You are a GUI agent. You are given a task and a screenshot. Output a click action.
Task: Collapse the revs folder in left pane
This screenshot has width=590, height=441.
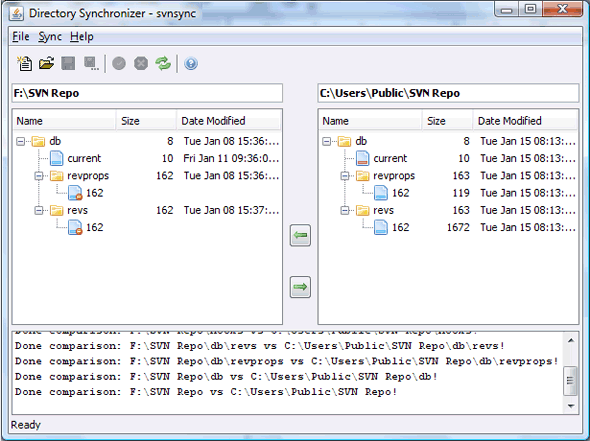click(x=39, y=210)
